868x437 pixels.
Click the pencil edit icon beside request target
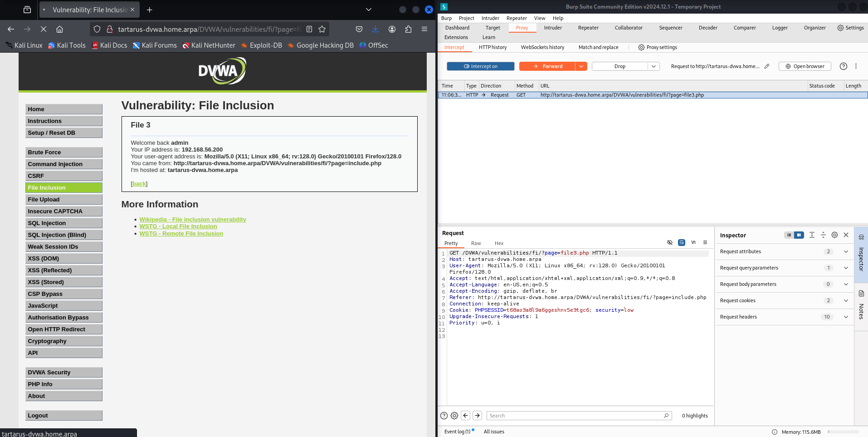pos(767,66)
